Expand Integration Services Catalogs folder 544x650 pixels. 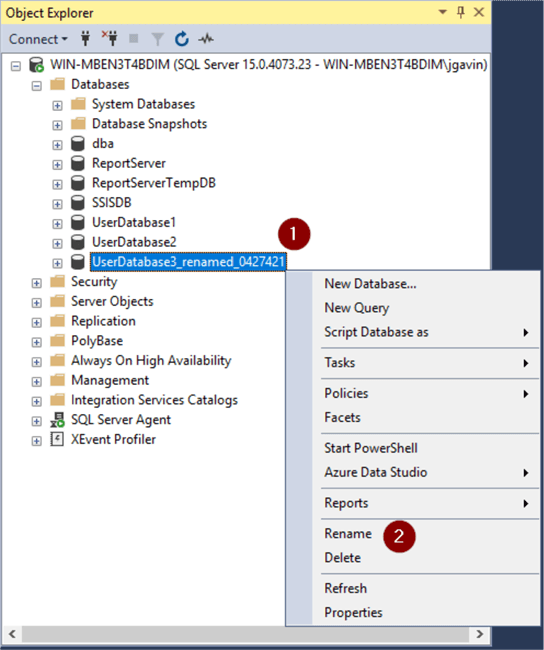tap(36, 402)
